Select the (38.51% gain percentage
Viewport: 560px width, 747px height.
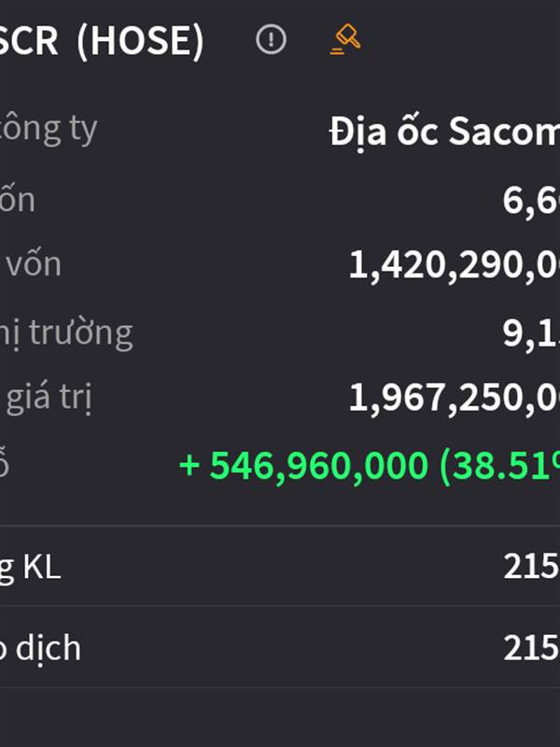(x=500, y=465)
